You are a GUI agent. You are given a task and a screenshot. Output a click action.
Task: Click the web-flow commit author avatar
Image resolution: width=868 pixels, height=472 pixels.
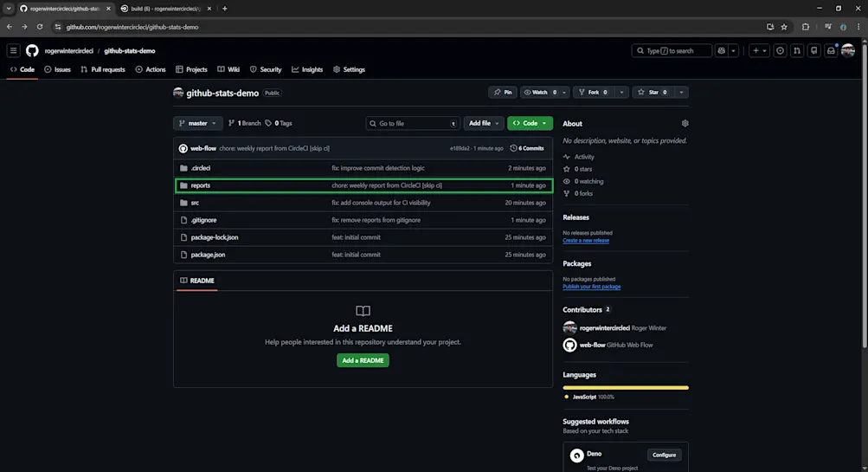tap(183, 148)
